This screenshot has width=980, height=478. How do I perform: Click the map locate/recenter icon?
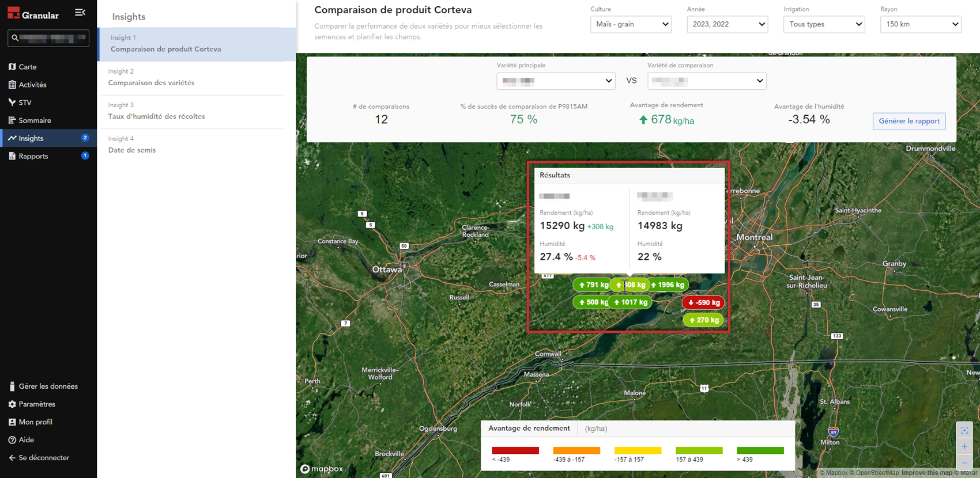[964, 430]
